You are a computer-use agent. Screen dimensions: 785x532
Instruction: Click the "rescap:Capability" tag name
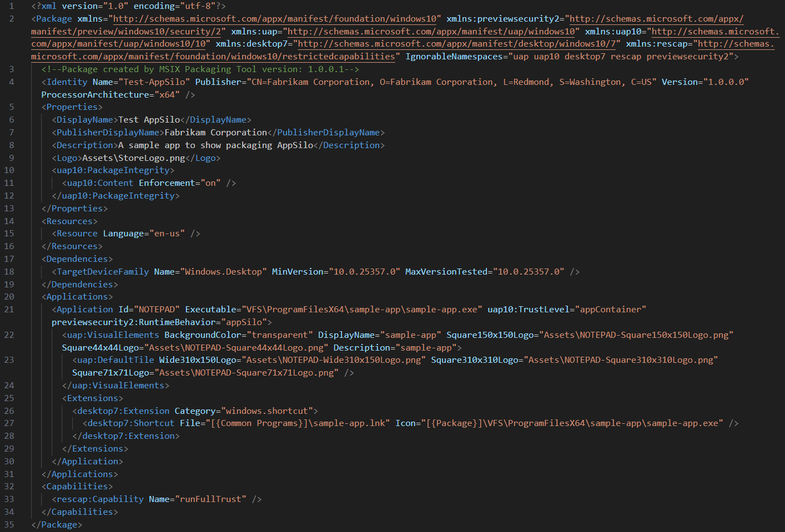coord(100,499)
